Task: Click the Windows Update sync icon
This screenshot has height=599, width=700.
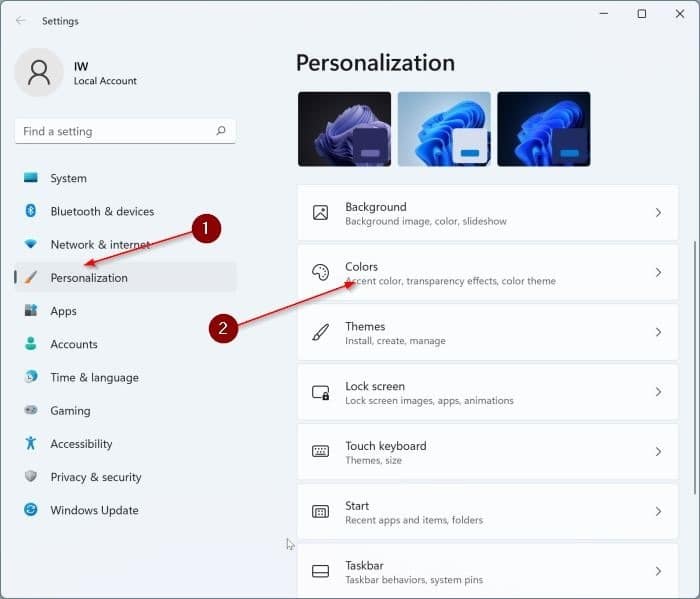Action: pos(31,509)
